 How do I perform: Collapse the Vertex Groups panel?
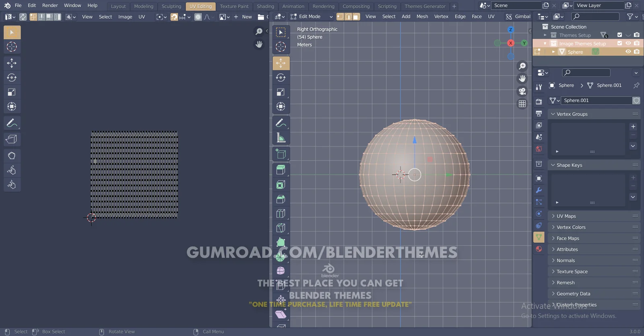tap(594, 114)
